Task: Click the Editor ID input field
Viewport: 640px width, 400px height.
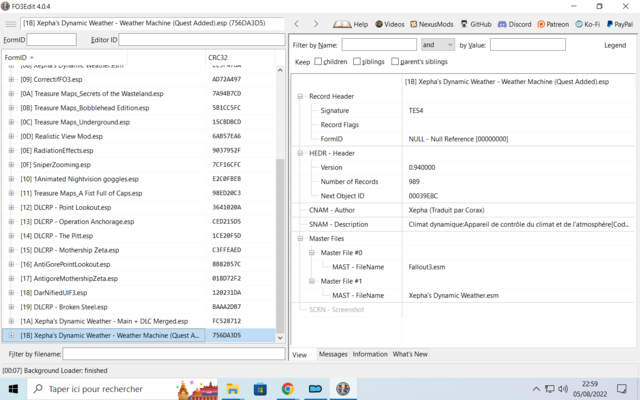Action: click(x=202, y=40)
